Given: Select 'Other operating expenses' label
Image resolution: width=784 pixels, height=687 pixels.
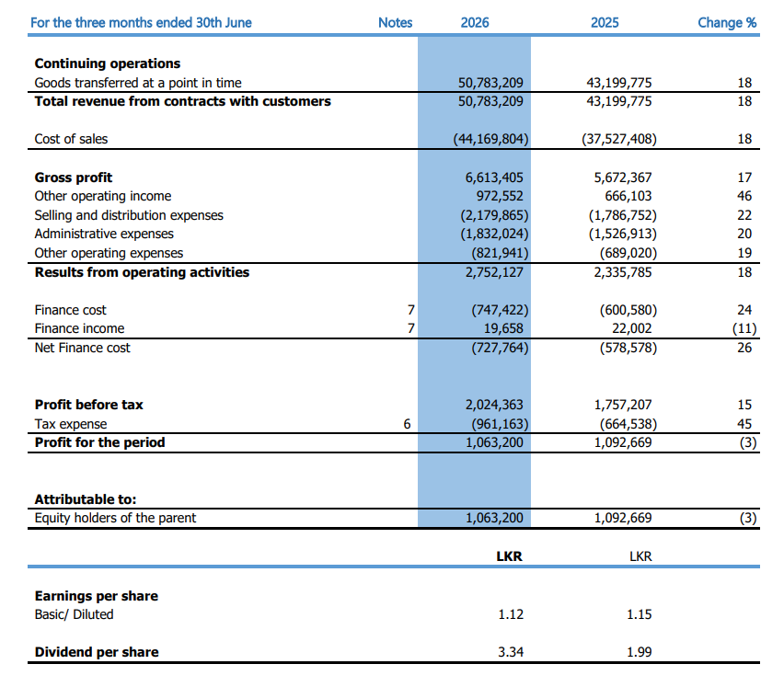Looking at the screenshot, I should point(109,253).
